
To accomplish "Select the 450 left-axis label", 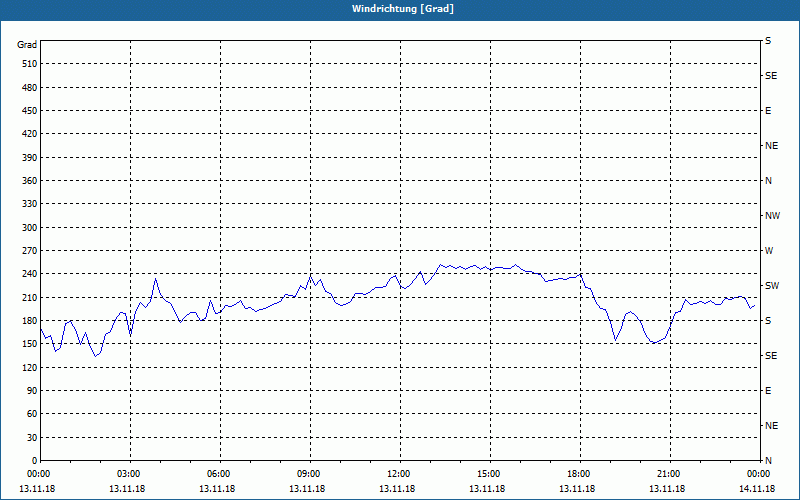I will pos(30,111).
